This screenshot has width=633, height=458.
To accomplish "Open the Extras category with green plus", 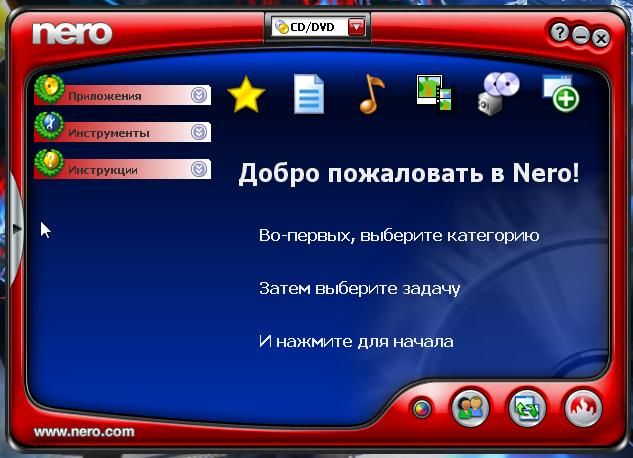I will coord(560,93).
